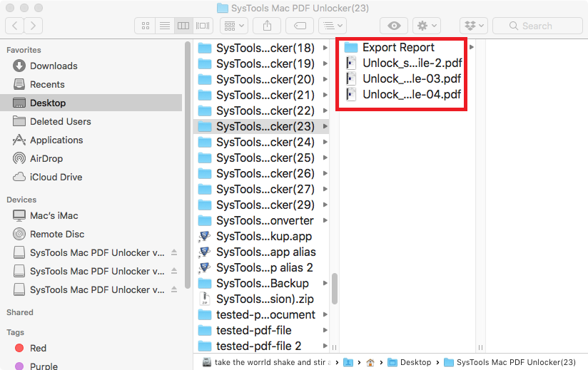Image resolution: width=588 pixels, height=370 pixels.
Task: Switch to list view
Action: (165, 26)
